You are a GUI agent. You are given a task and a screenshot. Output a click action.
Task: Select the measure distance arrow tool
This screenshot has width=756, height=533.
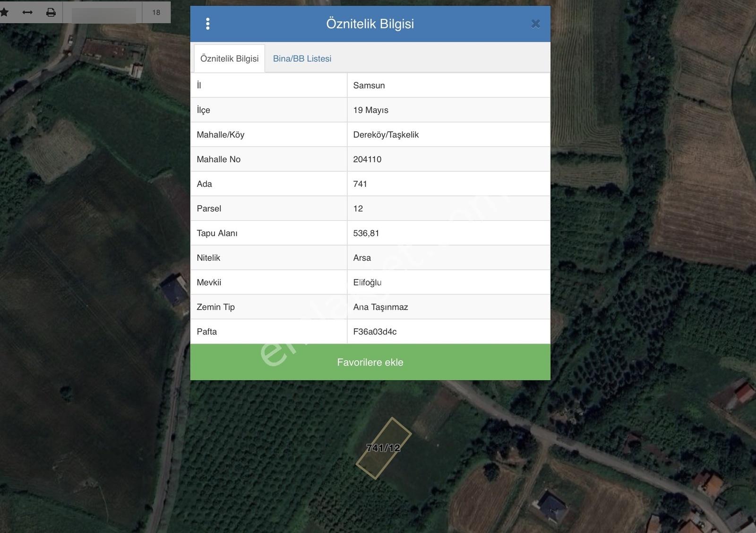click(x=27, y=12)
